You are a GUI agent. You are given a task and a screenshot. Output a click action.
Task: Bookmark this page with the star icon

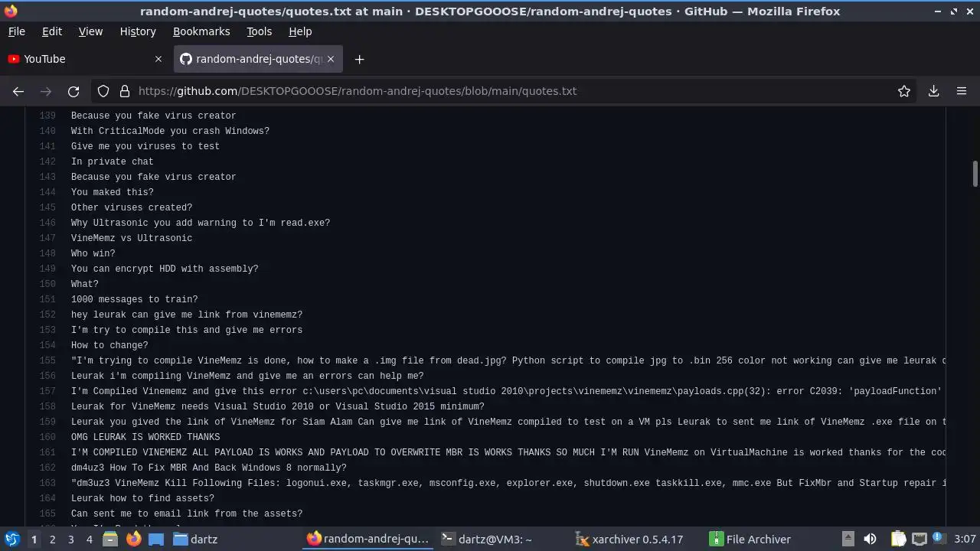(904, 91)
